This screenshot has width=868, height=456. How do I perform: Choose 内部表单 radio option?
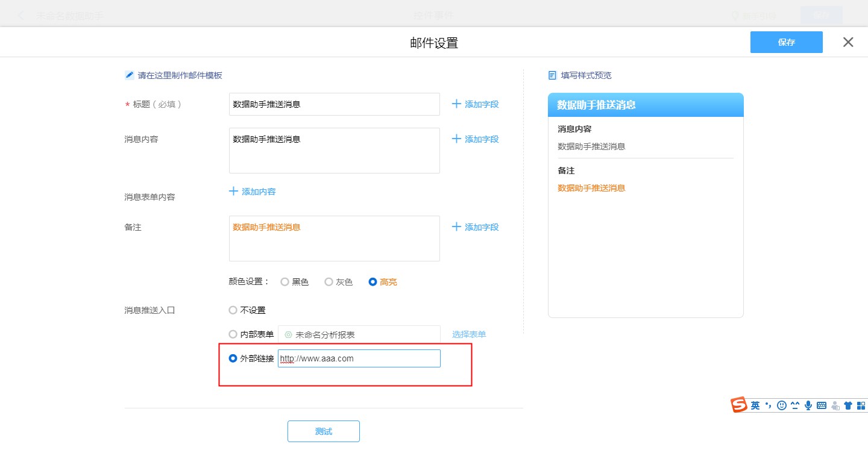[x=233, y=334]
